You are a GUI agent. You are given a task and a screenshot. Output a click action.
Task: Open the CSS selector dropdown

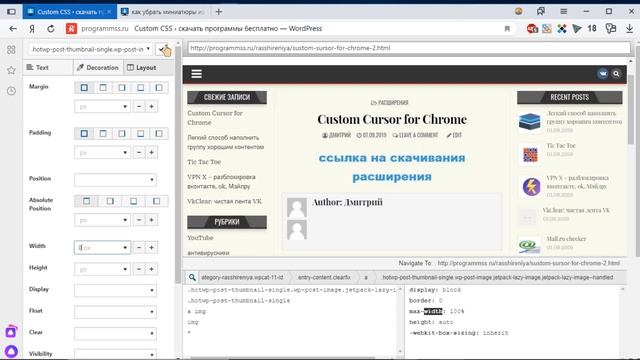pos(90,49)
